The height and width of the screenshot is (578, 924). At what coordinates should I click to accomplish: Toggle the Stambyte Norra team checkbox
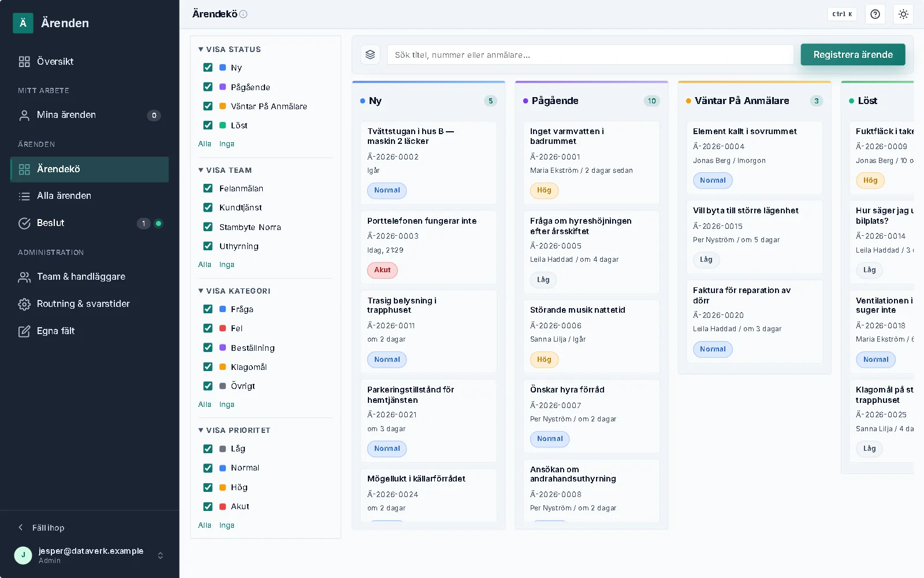208,227
